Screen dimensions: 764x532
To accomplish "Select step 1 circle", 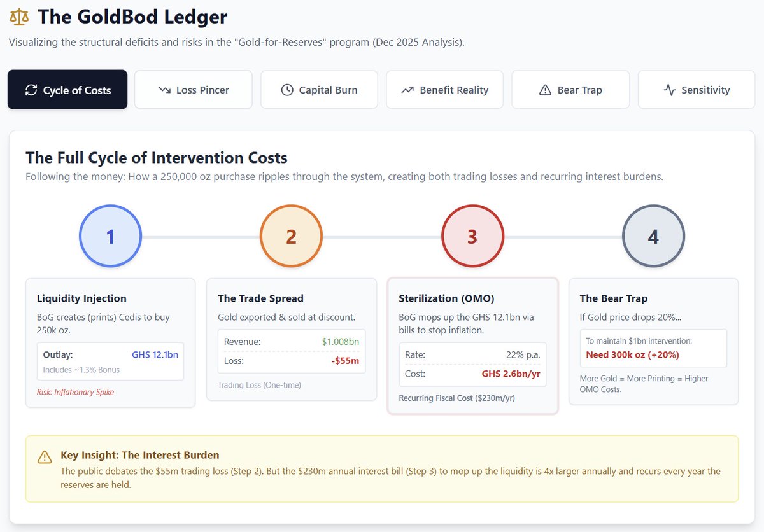I will click(x=110, y=236).
